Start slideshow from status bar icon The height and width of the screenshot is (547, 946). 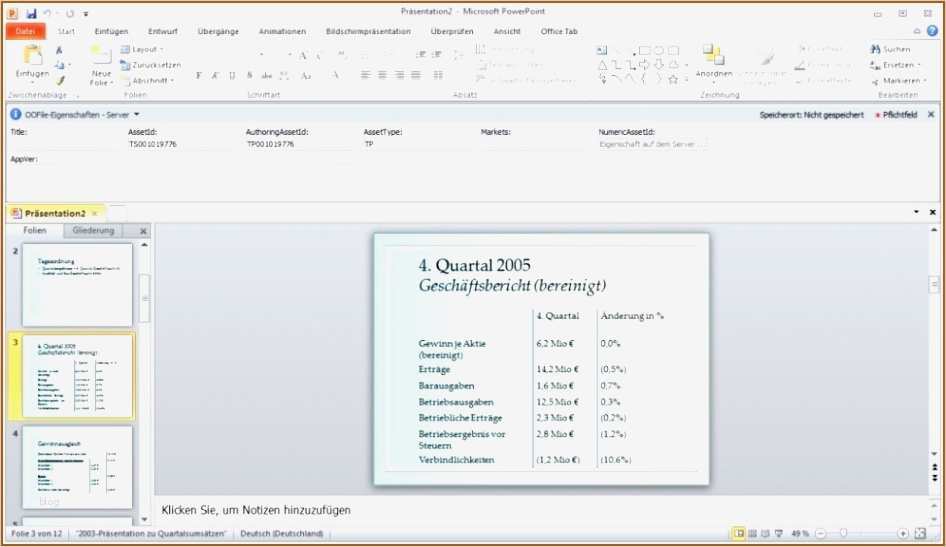(x=777, y=534)
